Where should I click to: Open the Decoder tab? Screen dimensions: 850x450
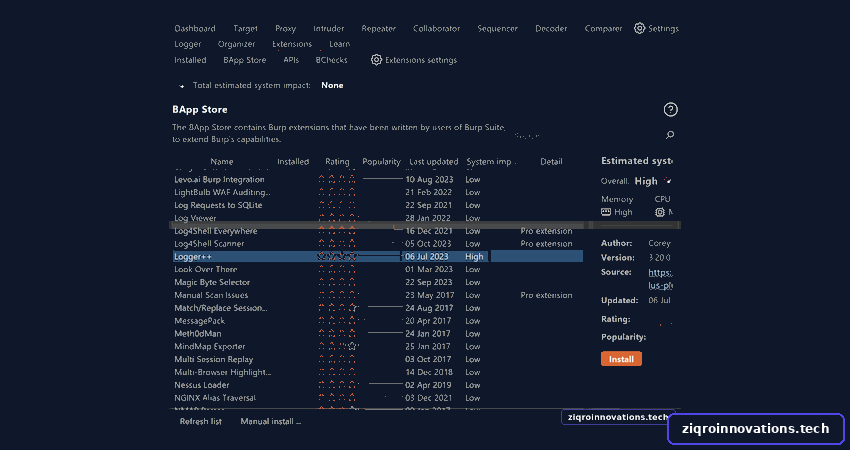pyautogui.click(x=551, y=28)
